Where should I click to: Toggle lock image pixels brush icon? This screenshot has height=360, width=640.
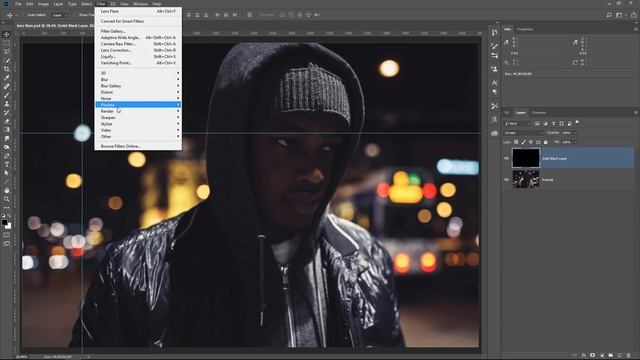pos(524,142)
